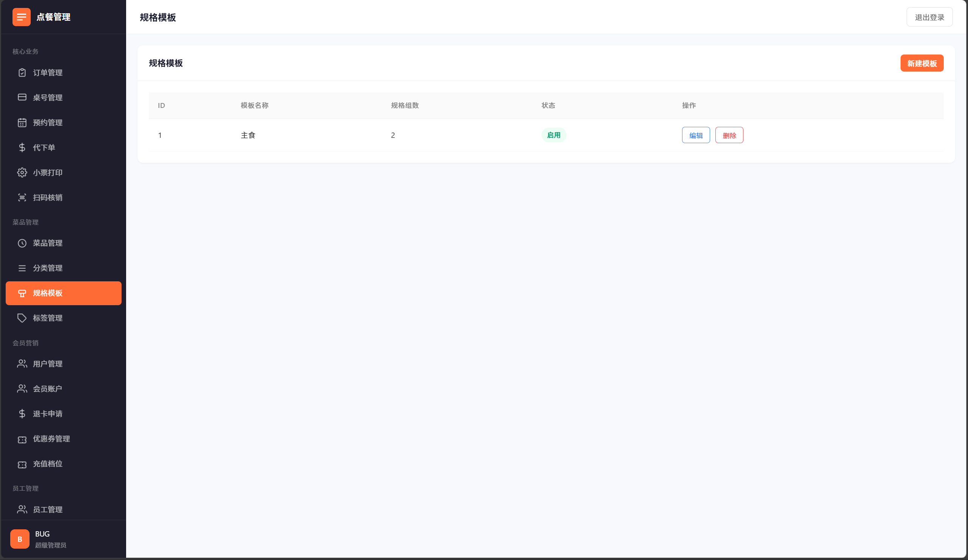Click the gear icon beside 小票打印
968x560 pixels.
pyautogui.click(x=22, y=172)
